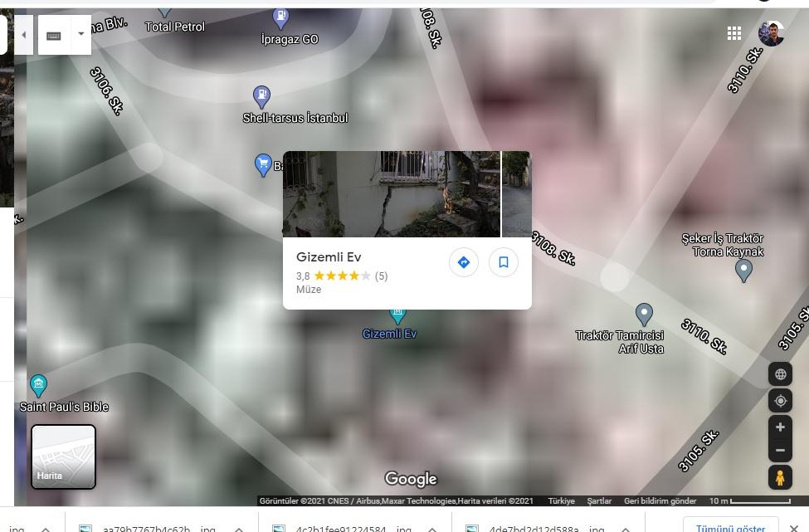This screenshot has width=809, height=532.
Task: Open the input tools dropdown arrow
Action: pos(80,35)
